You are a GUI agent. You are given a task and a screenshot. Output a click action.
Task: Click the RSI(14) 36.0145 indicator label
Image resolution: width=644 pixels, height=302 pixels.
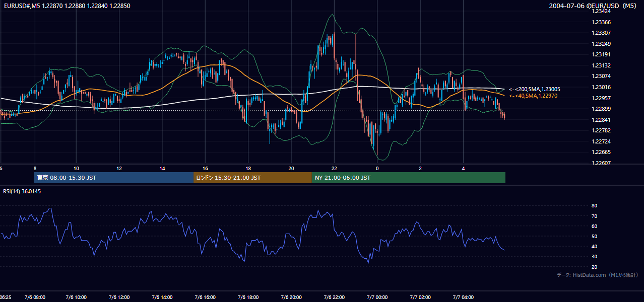coord(22,191)
